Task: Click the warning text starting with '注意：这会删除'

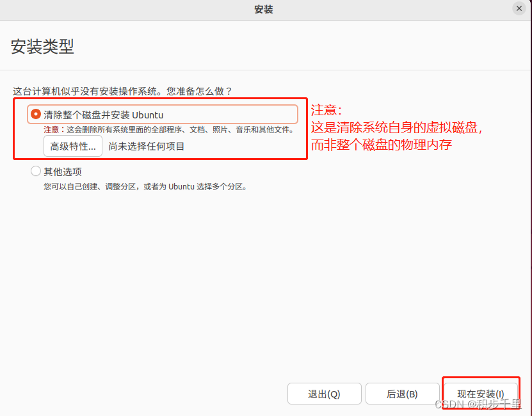Action: (169, 130)
